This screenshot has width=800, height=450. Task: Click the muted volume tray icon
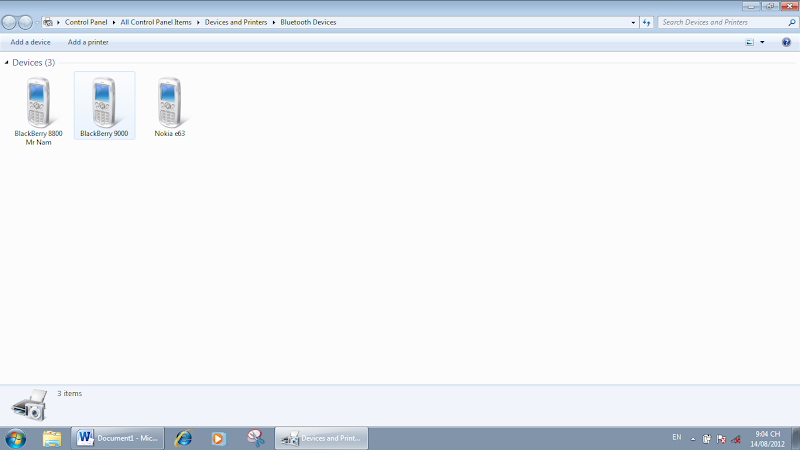point(736,439)
